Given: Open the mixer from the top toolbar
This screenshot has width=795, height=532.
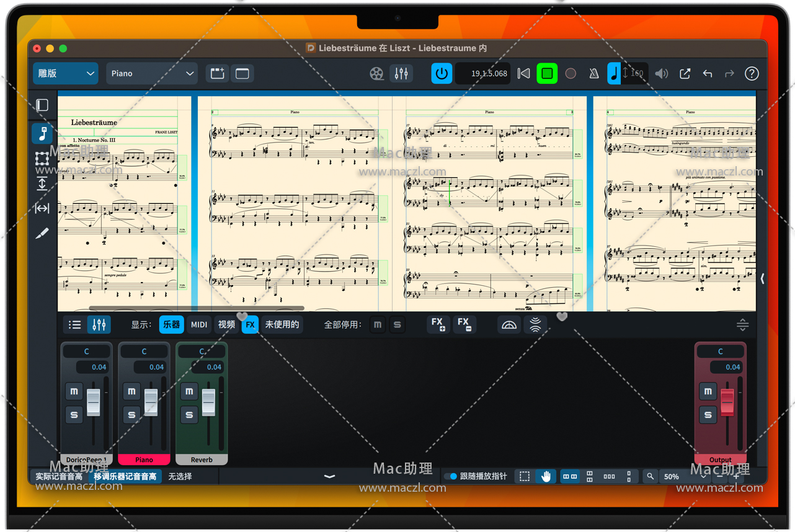Looking at the screenshot, I should coord(401,74).
